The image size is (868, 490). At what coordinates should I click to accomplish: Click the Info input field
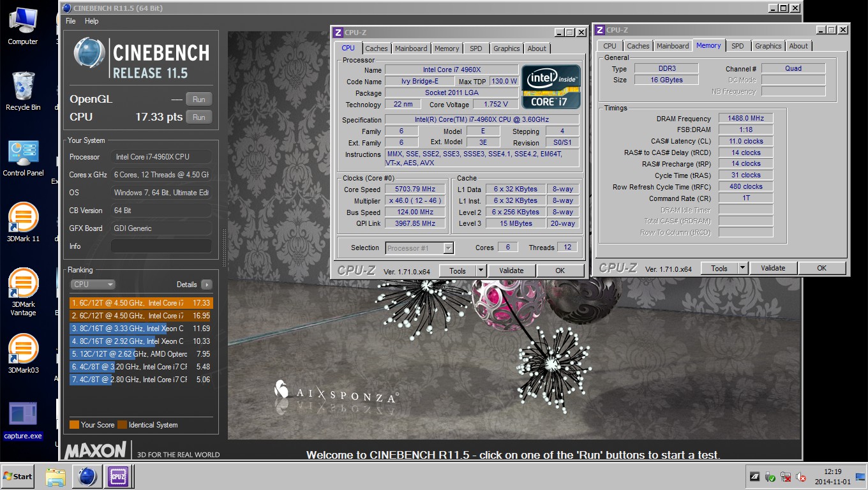click(161, 246)
